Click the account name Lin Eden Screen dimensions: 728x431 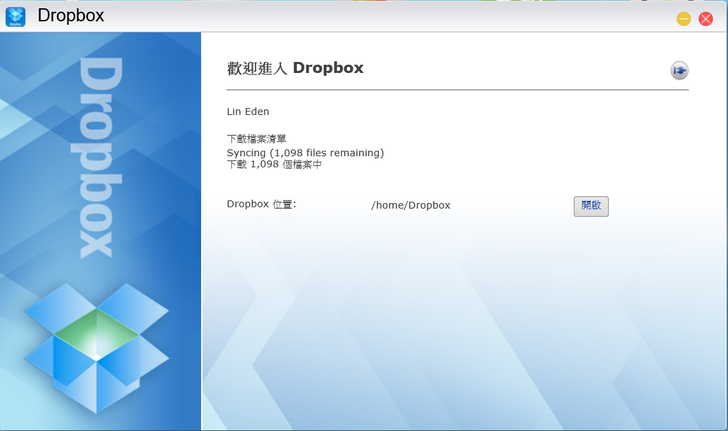coord(248,111)
